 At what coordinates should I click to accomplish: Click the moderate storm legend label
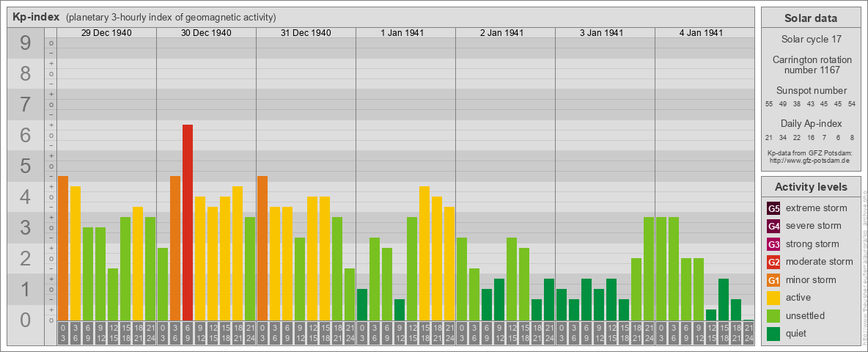tap(820, 262)
